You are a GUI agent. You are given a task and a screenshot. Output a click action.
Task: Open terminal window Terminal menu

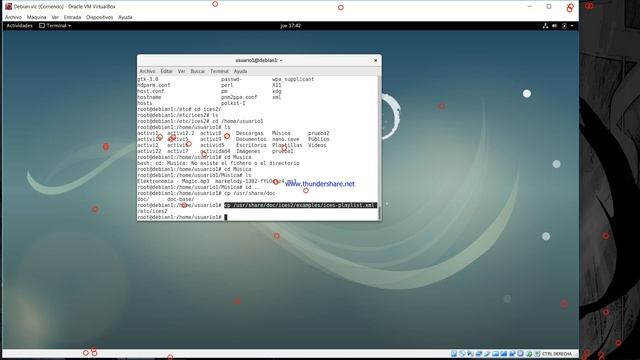click(219, 71)
